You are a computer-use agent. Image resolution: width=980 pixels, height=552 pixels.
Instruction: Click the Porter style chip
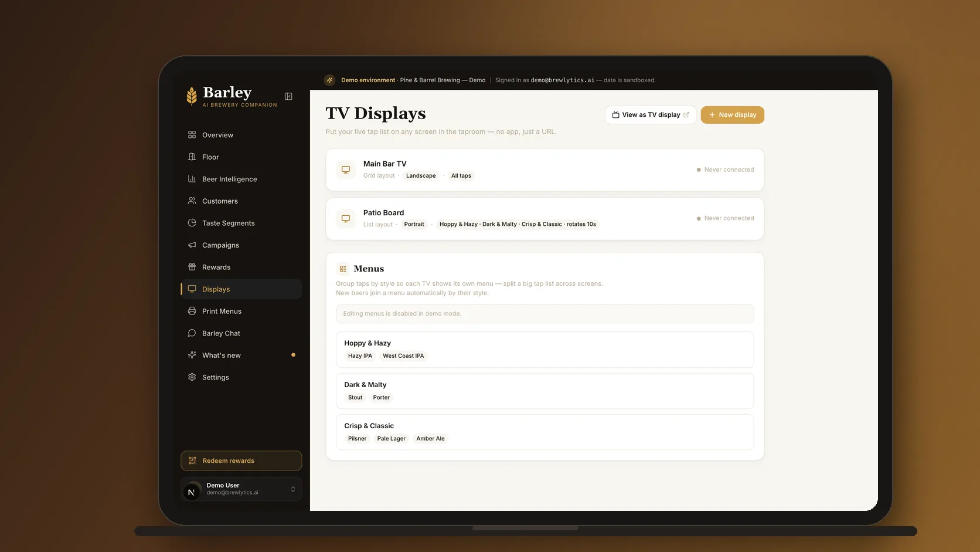tap(381, 397)
